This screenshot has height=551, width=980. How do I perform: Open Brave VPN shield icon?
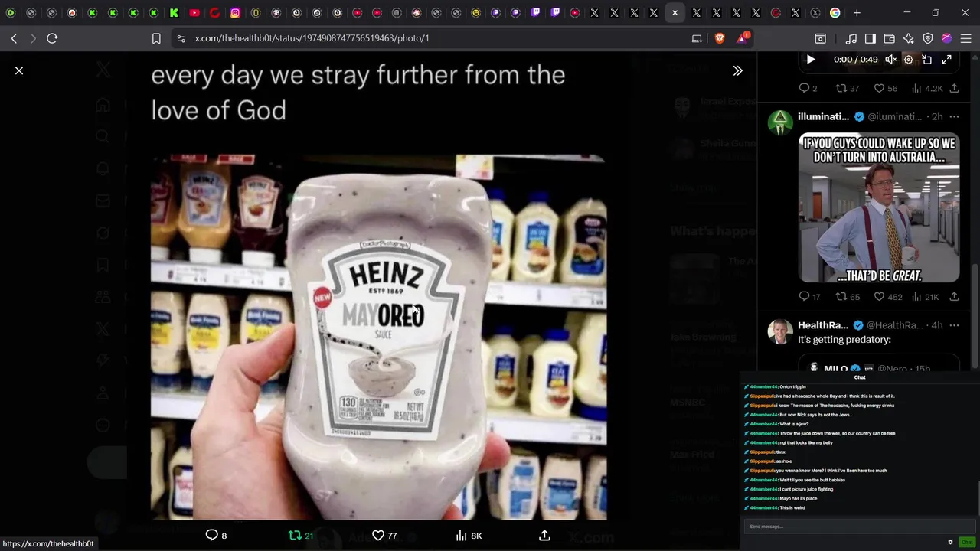pyautogui.click(x=928, y=38)
